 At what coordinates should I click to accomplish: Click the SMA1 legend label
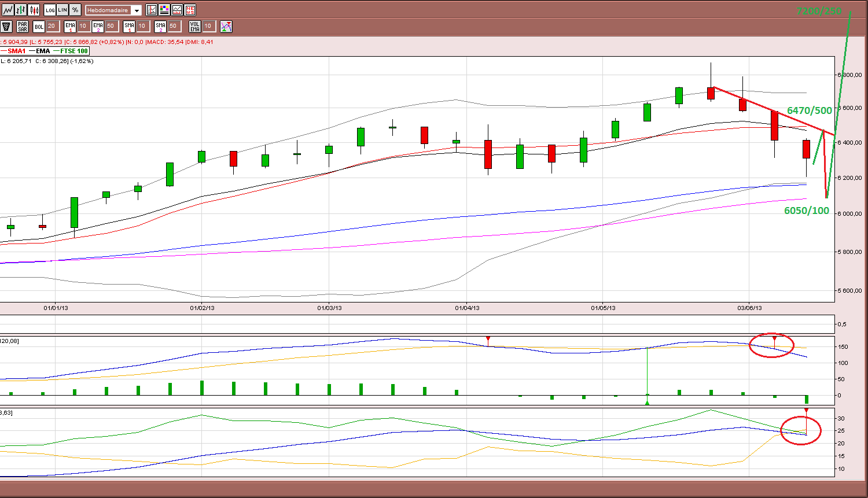point(17,51)
